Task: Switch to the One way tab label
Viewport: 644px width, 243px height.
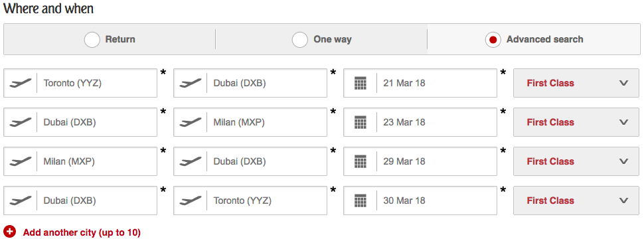Action: coord(333,39)
